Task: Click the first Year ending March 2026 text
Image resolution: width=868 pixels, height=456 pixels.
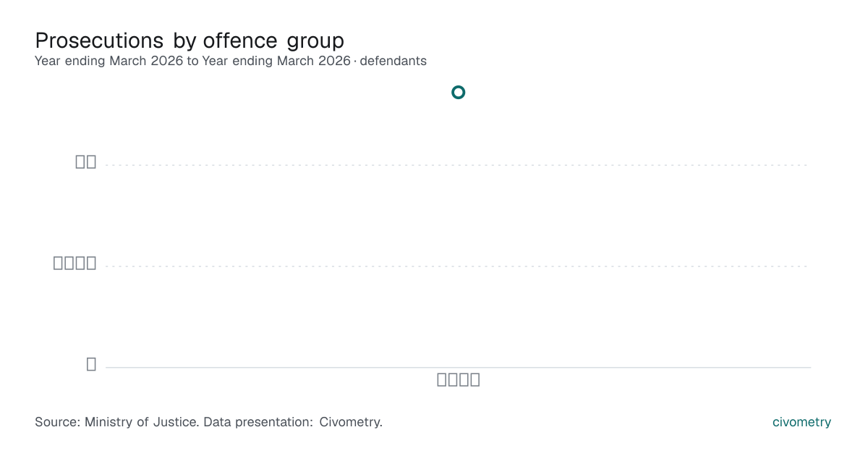Action: tap(109, 61)
